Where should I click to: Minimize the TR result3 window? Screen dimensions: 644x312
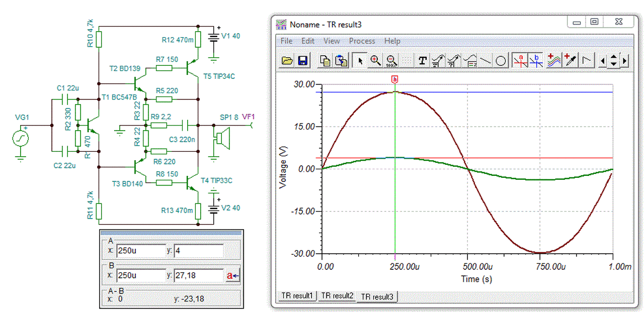577,22
